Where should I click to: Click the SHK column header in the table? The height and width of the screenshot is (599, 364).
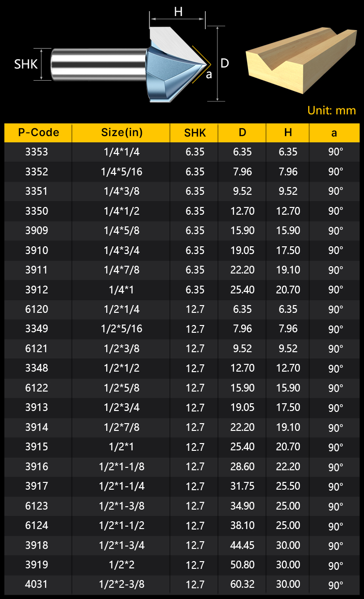[195, 133]
